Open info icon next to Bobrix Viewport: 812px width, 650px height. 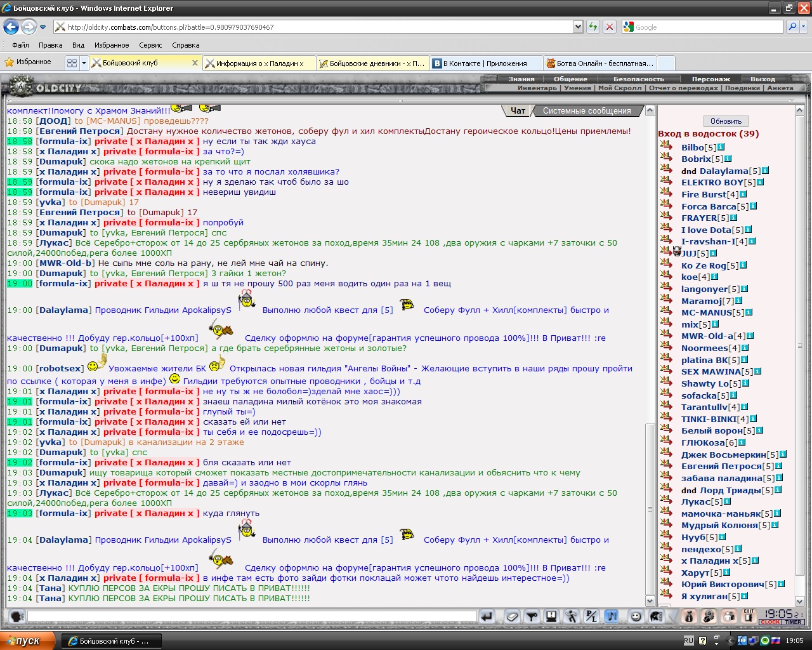point(728,159)
